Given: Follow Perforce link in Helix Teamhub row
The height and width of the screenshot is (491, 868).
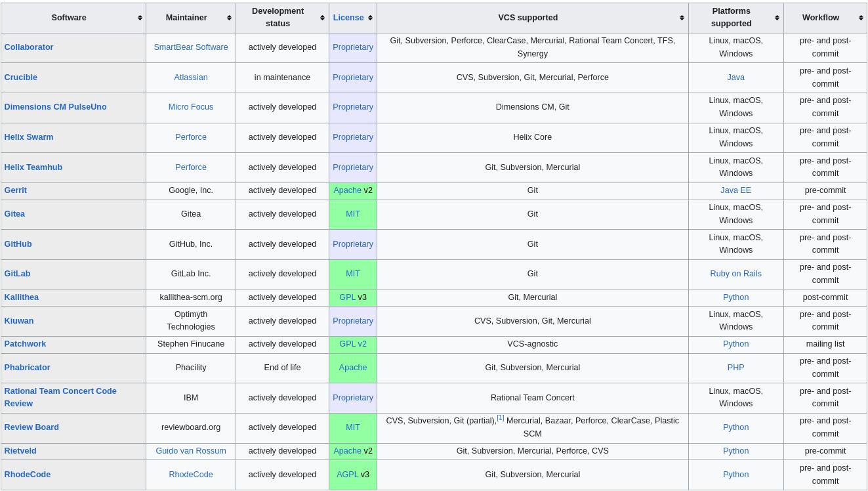Looking at the screenshot, I should 191,167.
